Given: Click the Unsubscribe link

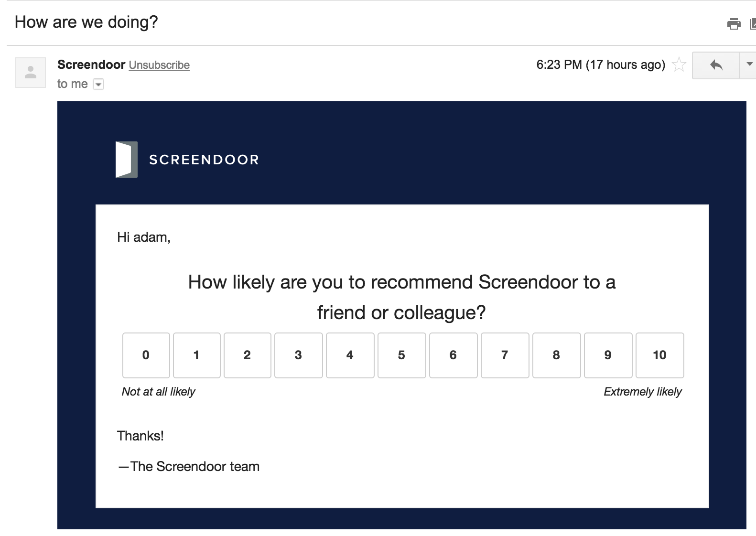Looking at the screenshot, I should 159,65.
